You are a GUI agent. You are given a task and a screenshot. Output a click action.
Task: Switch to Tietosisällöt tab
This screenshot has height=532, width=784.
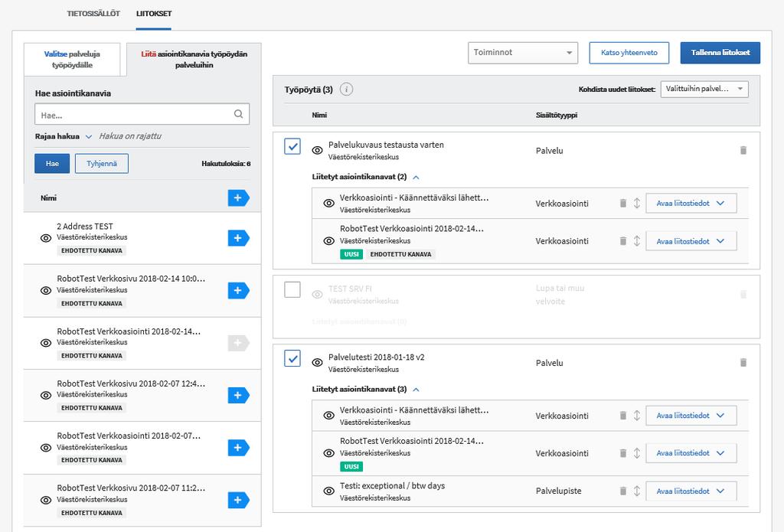pyautogui.click(x=93, y=14)
